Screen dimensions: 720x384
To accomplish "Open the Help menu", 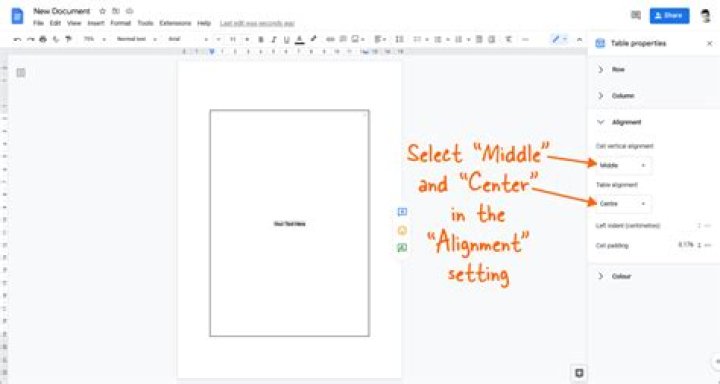I will 204,23.
